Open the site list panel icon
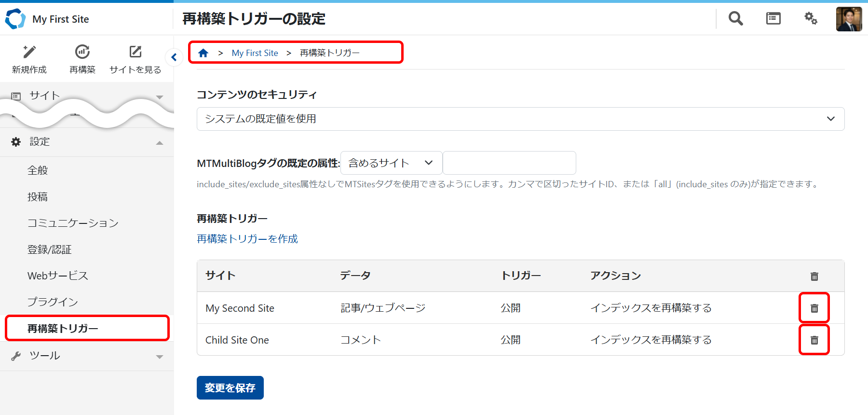Image resolution: width=868 pixels, height=415 pixels. [773, 19]
